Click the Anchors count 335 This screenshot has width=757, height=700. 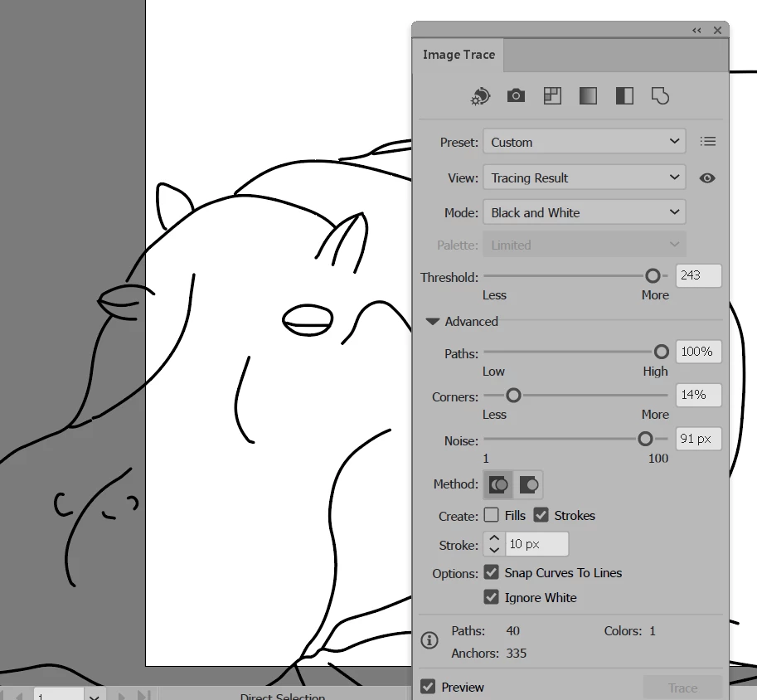pyautogui.click(x=516, y=654)
